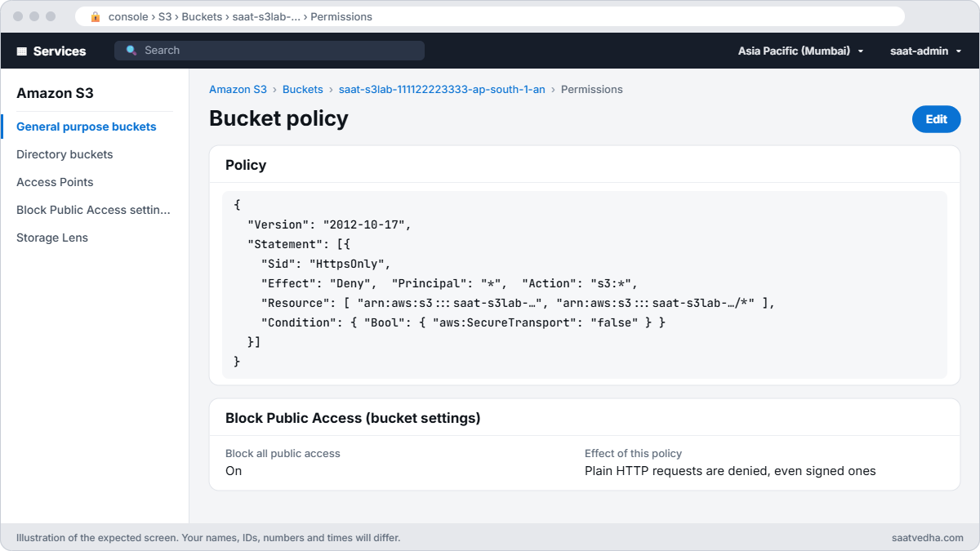Click the "Statement": [{ policy line
Image resolution: width=980 pixels, height=551 pixels.
[x=298, y=244]
